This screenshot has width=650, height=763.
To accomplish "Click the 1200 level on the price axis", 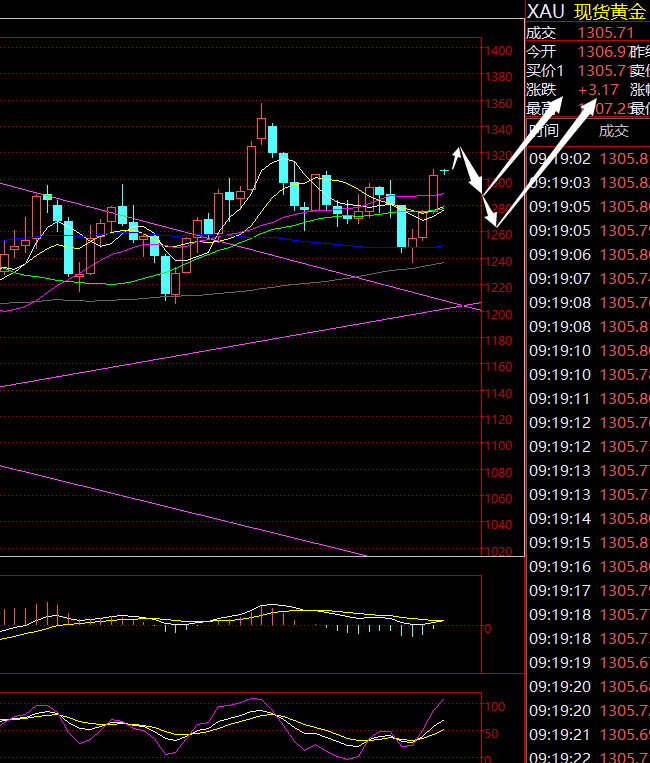I will point(497,314).
